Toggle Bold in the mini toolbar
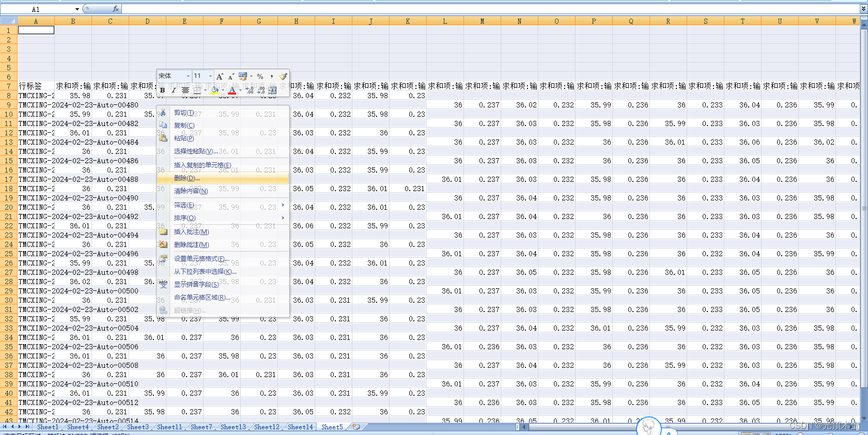 point(162,90)
